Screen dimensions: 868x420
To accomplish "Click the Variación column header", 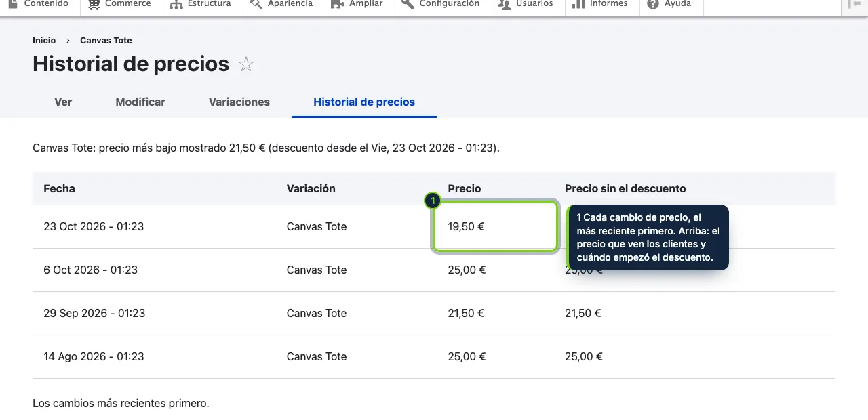I will (x=311, y=188).
